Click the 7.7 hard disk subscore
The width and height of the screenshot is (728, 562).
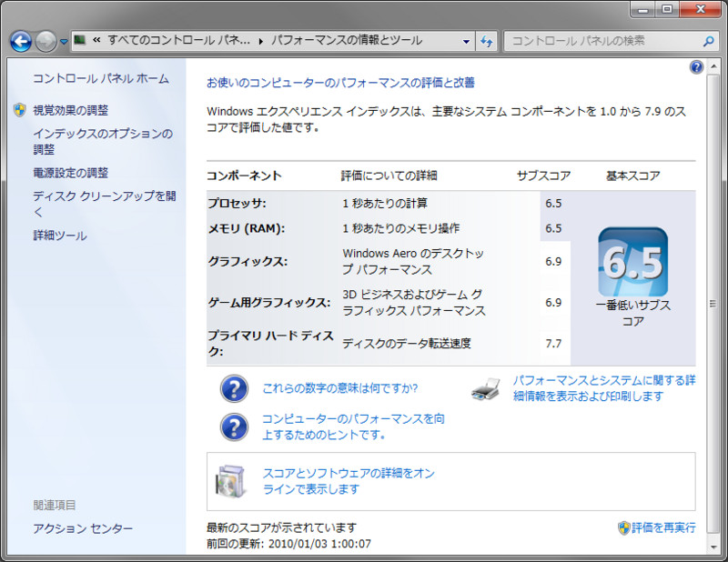(x=553, y=344)
